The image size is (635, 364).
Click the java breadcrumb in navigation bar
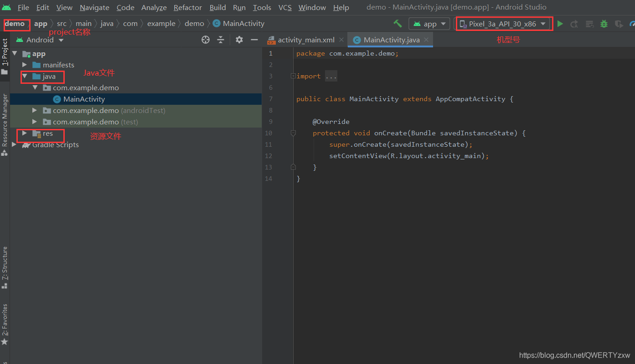(x=107, y=24)
